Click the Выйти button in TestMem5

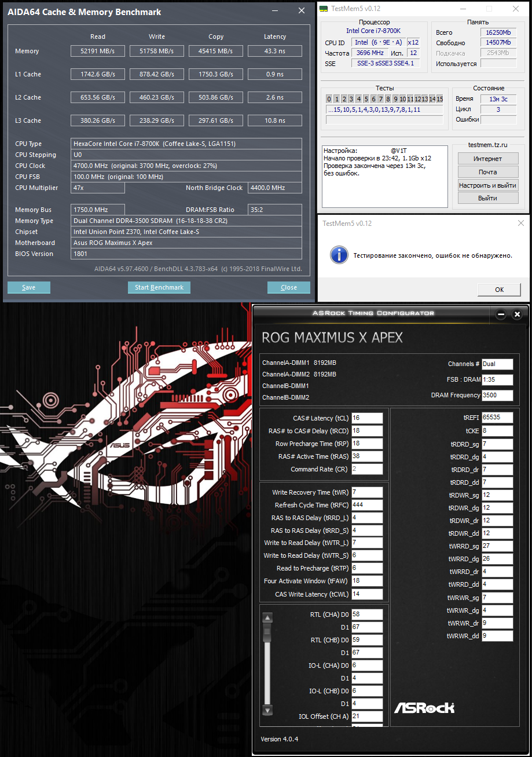[x=487, y=198]
